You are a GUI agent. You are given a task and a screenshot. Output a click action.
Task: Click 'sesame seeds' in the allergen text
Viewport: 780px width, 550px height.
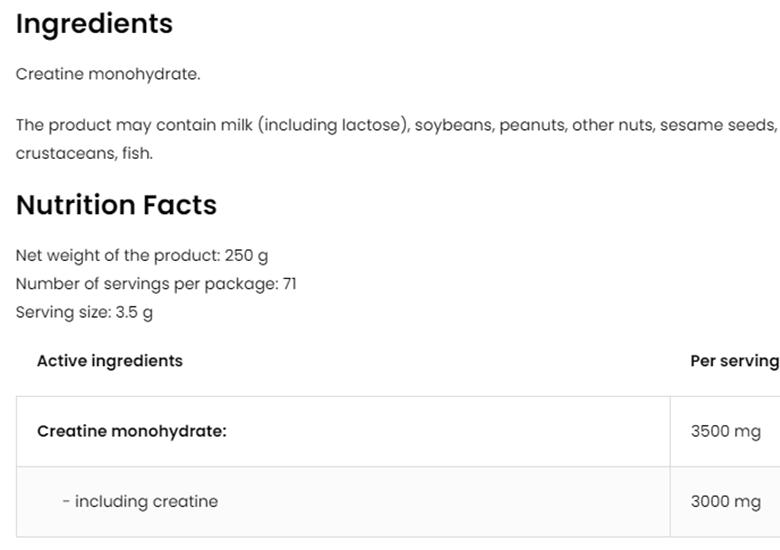(717, 125)
